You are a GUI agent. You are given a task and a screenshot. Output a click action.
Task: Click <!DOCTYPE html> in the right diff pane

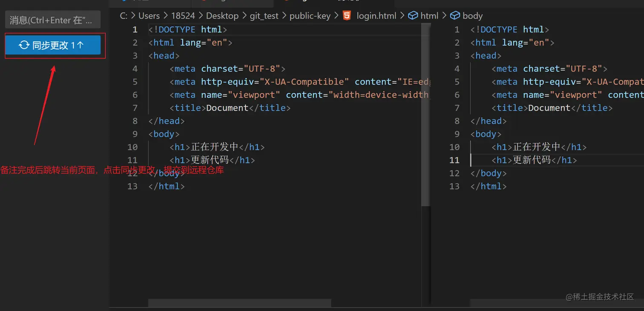(x=510, y=29)
